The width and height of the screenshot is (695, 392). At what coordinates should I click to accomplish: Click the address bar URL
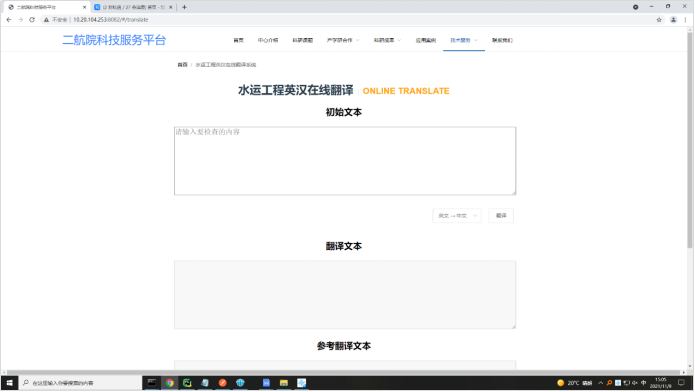click(x=111, y=20)
